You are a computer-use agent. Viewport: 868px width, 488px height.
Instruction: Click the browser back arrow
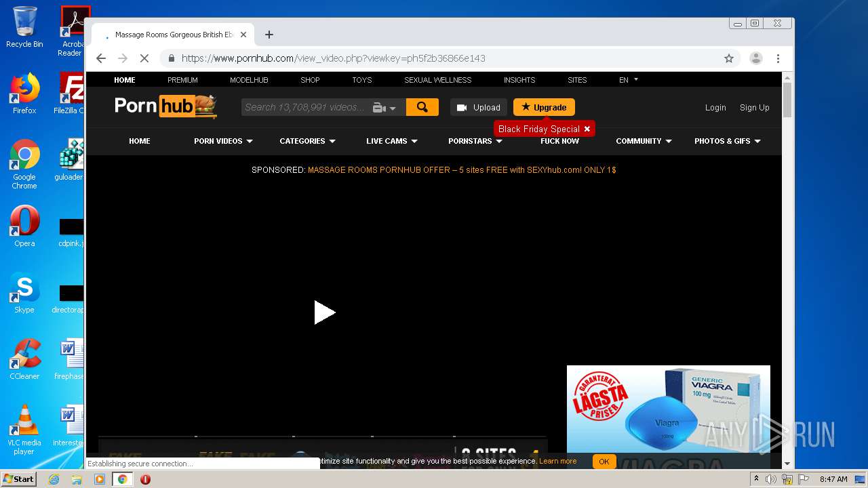point(101,58)
